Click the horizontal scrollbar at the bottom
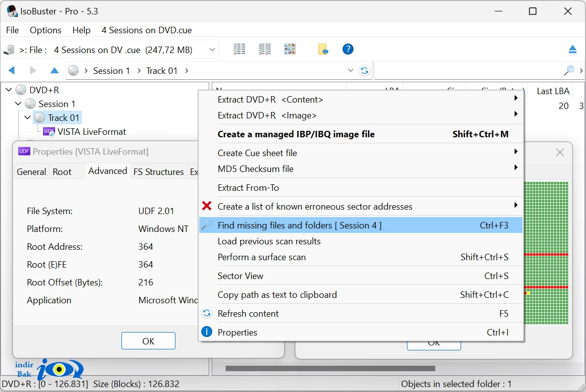This screenshot has width=586, height=392. (330, 368)
